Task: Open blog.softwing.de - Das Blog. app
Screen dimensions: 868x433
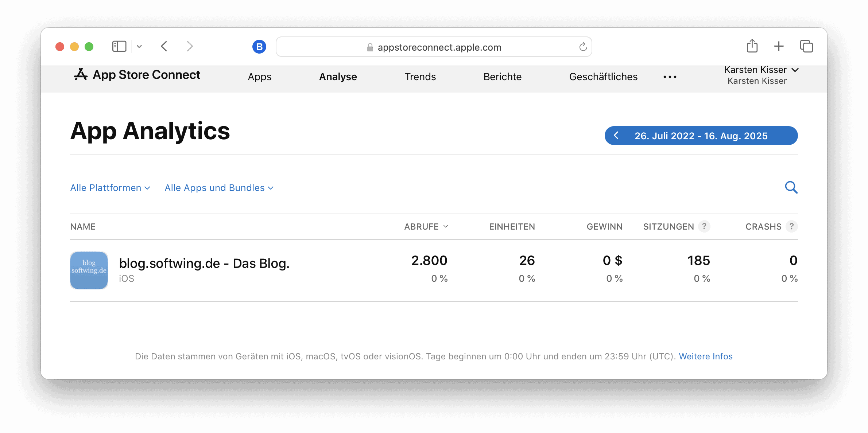Action: tap(204, 263)
